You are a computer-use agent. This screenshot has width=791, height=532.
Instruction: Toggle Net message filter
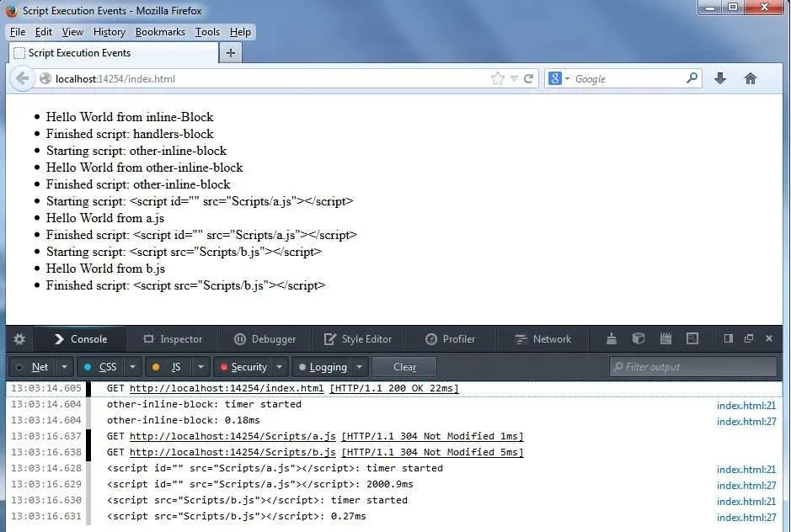pyautogui.click(x=33, y=367)
